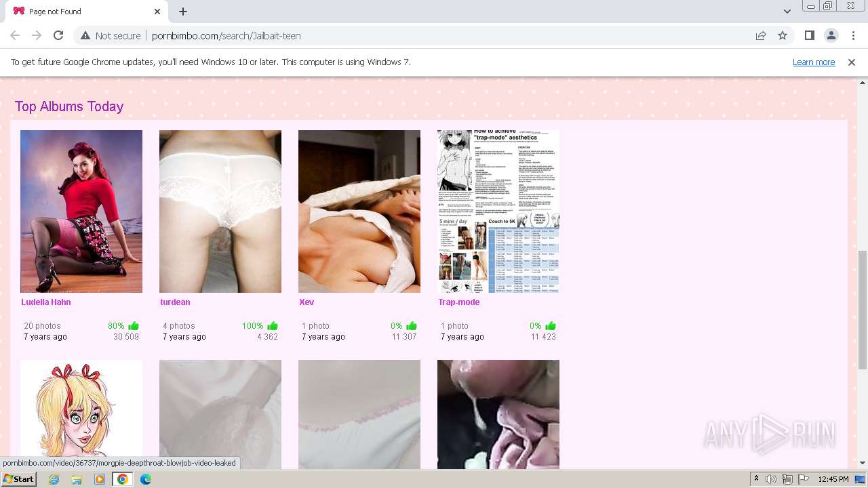
Task: Open the tab search dropdown chevron
Action: (x=787, y=12)
